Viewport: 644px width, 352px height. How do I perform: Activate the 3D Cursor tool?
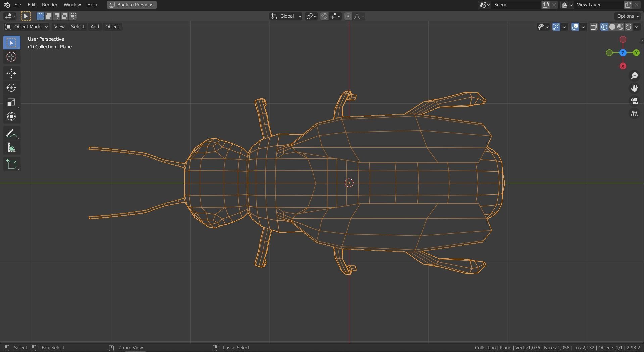point(12,57)
